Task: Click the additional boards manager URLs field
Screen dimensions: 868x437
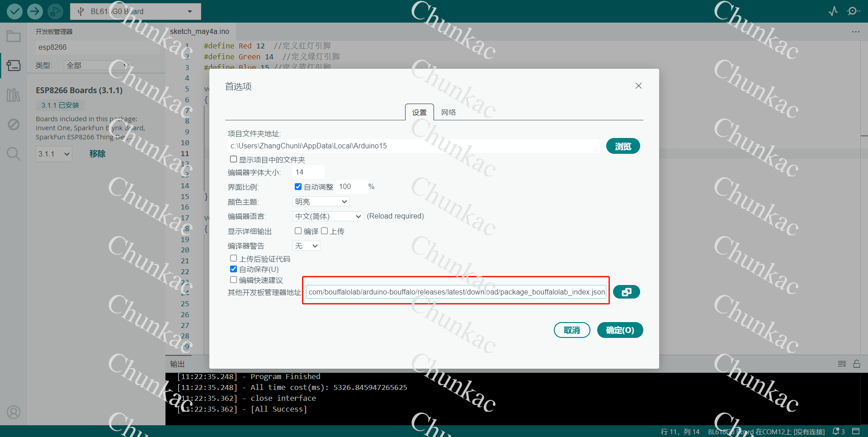Action: 456,292
